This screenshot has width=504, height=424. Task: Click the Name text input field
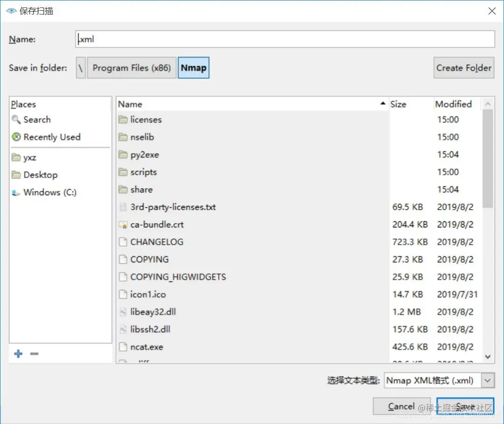pyautogui.click(x=285, y=39)
